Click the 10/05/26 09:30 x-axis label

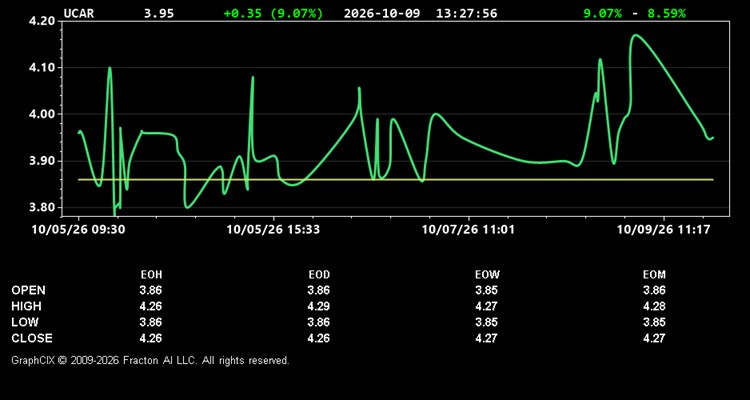point(78,229)
